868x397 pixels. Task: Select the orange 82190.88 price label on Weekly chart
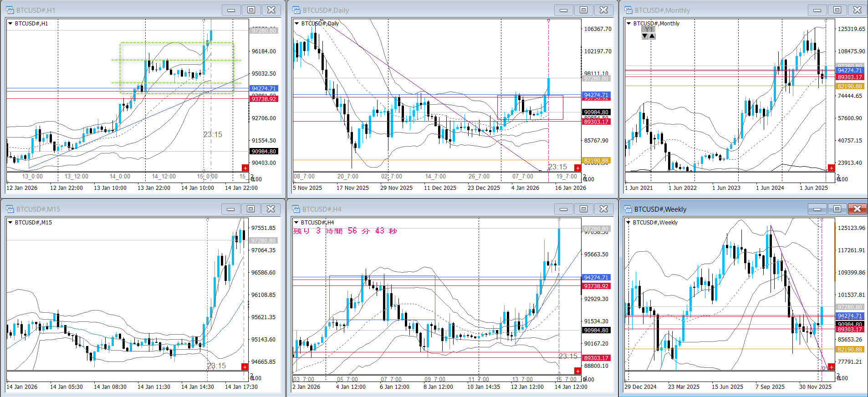850,350
